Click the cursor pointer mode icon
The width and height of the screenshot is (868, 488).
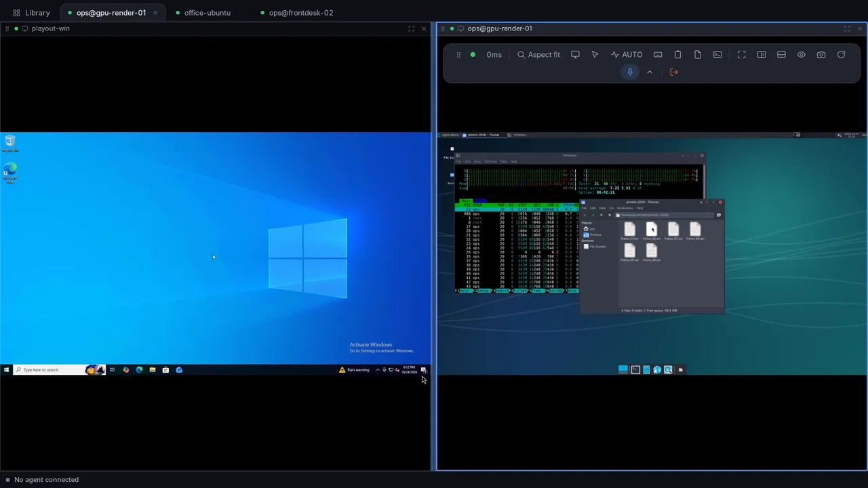(x=595, y=55)
